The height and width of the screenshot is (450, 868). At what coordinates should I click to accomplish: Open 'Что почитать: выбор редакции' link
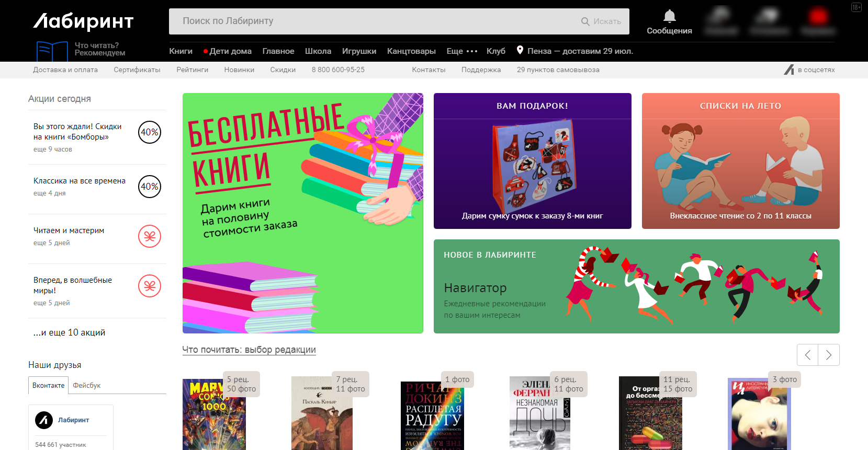tap(249, 350)
